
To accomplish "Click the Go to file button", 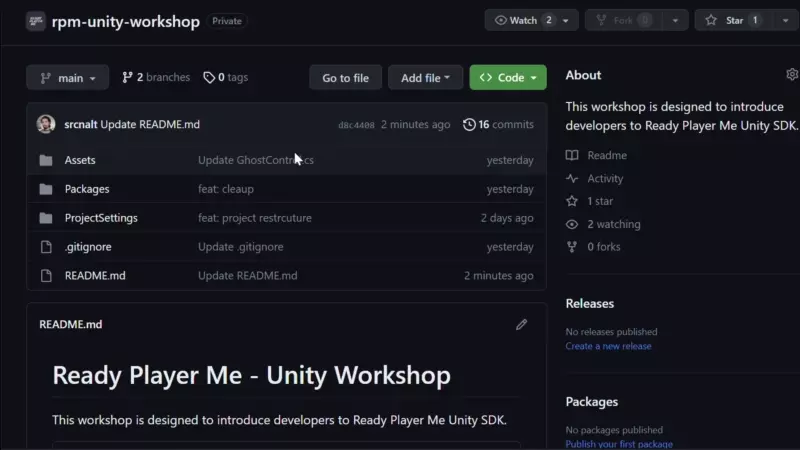I will [x=345, y=78].
